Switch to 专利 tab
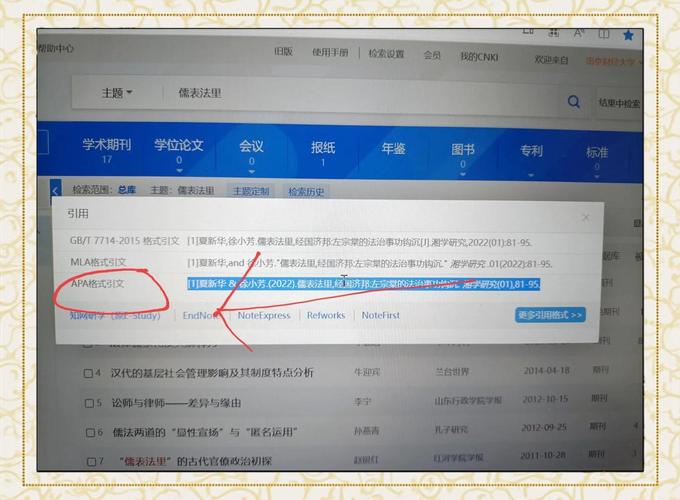680x500 pixels. (x=531, y=151)
